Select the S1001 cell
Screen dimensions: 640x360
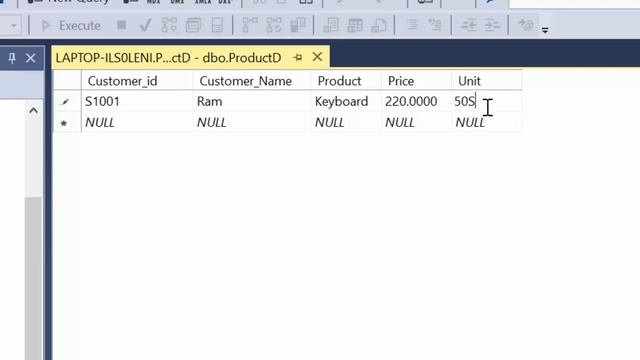(137, 101)
